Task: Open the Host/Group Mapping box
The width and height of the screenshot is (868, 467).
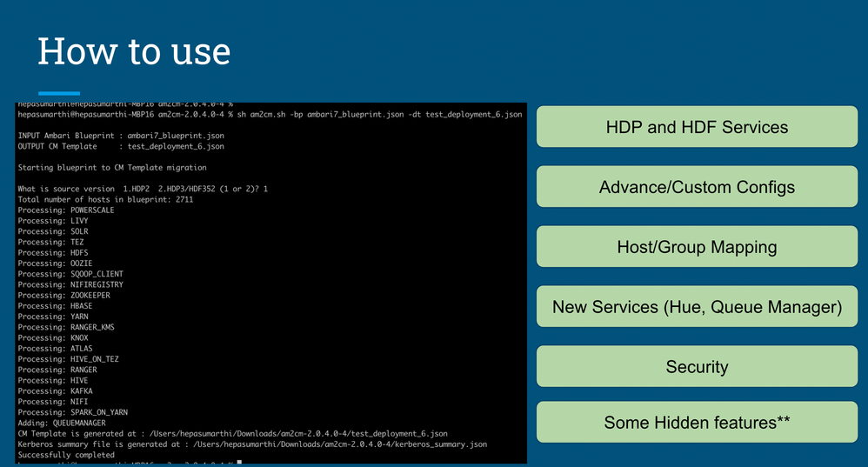Action: pos(697,246)
